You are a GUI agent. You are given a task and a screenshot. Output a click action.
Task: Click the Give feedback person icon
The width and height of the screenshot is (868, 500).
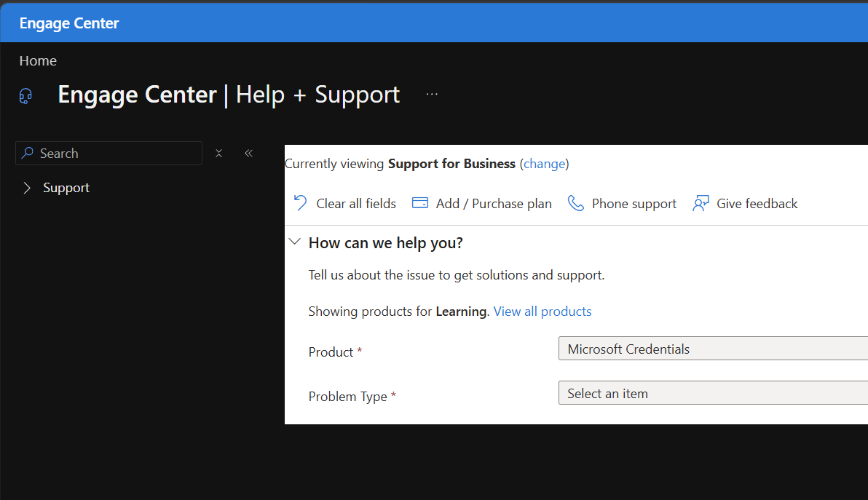[701, 203]
